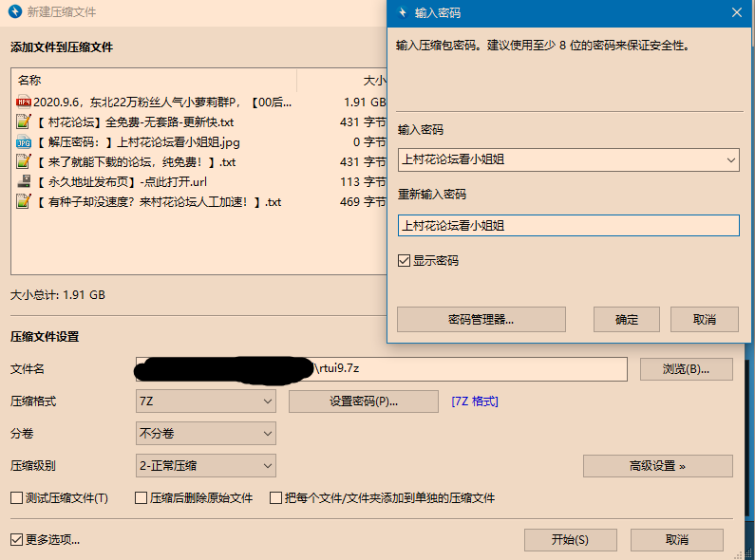Click app logo in password dialog title bar

click(403, 12)
